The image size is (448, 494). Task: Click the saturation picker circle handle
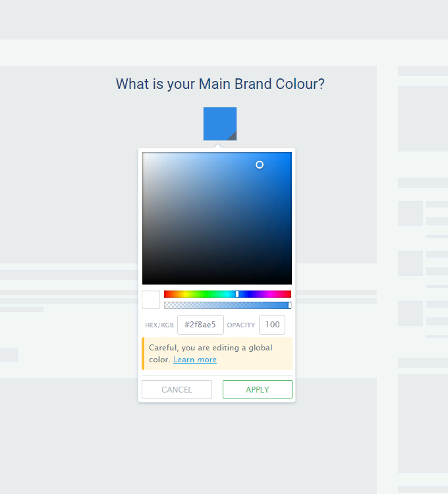tap(260, 165)
